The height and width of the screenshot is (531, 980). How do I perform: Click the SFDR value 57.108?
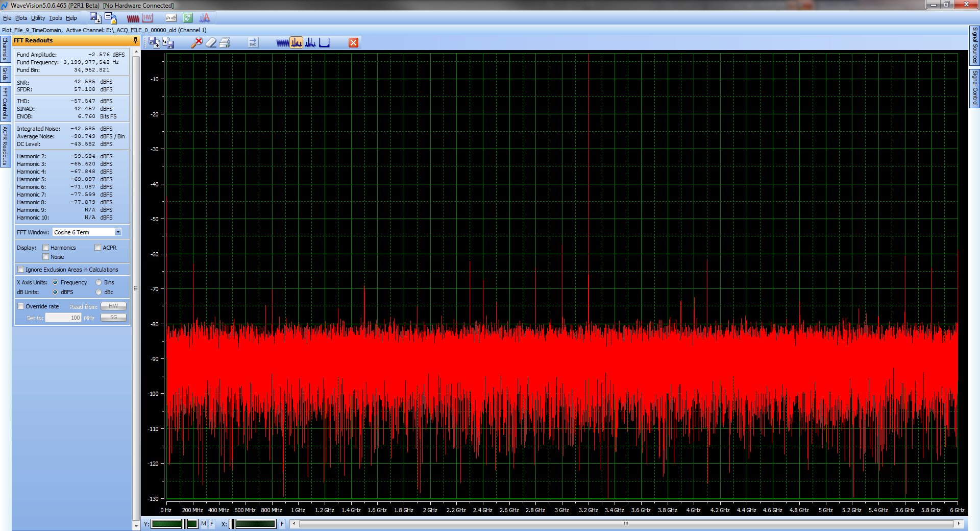85,89
